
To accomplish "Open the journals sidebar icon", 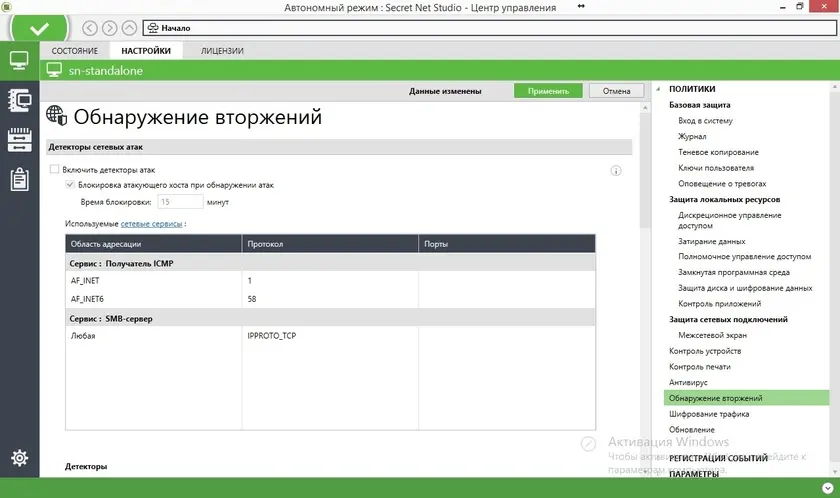I will pos(19,100).
